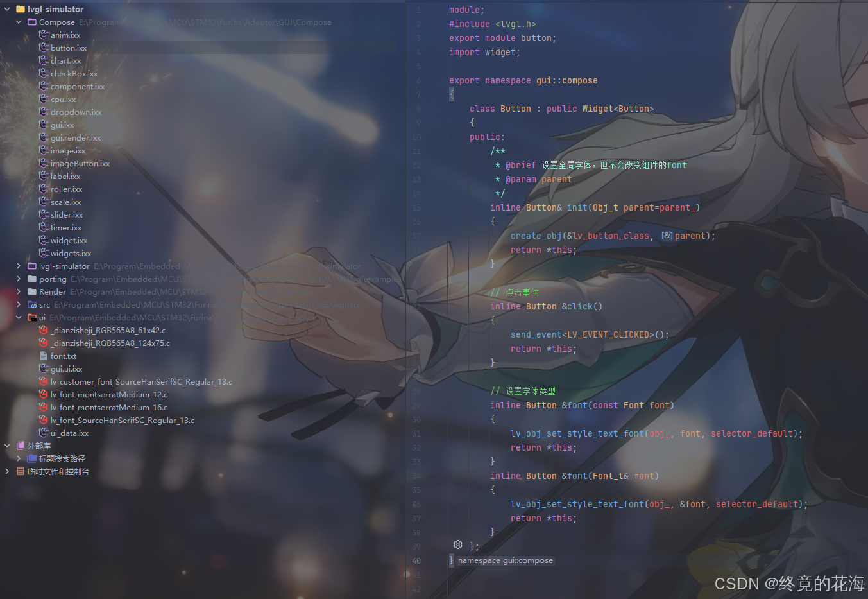Image resolution: width=868 pixels, height=599 pixels.
Task: Select widget.ixx in the project tree
Action: coord(69,240)
